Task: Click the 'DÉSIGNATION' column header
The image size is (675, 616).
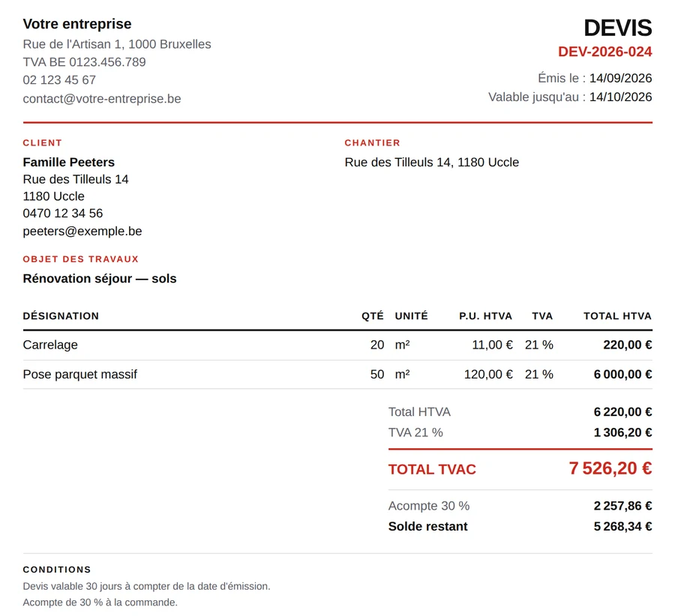Action: click(x=61, y=316)
